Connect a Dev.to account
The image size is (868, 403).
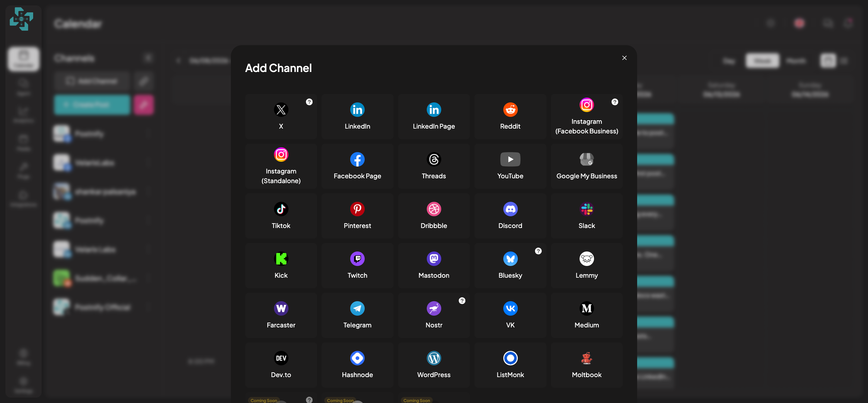click(x=281, y=365)
